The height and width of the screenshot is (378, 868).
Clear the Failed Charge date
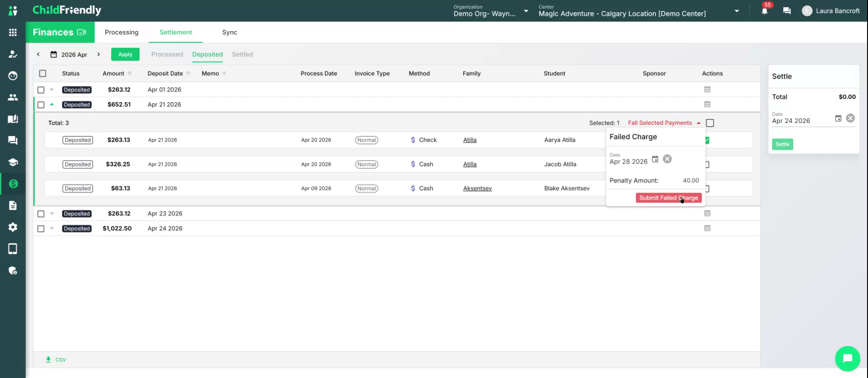(x=667, y=159)
